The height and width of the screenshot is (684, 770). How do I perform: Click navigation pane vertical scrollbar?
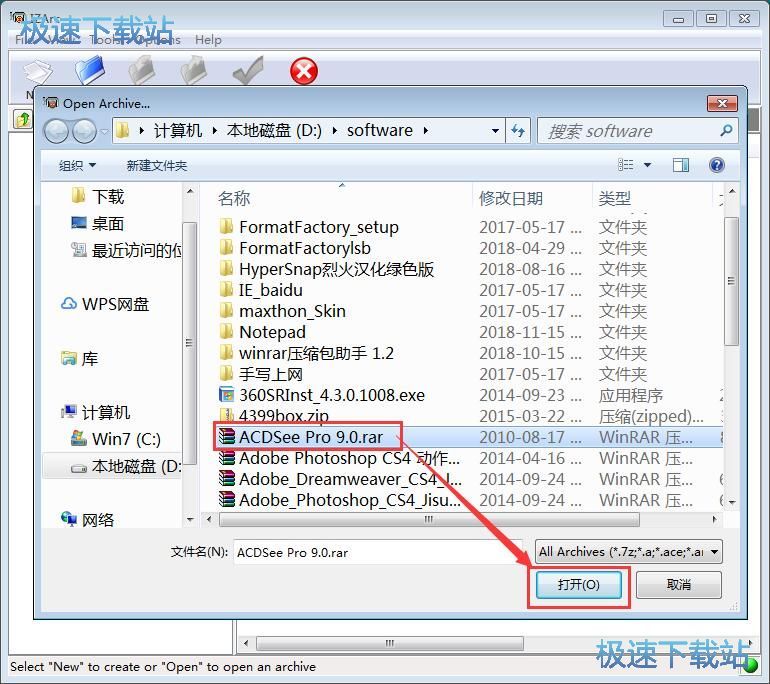(190, 342)
